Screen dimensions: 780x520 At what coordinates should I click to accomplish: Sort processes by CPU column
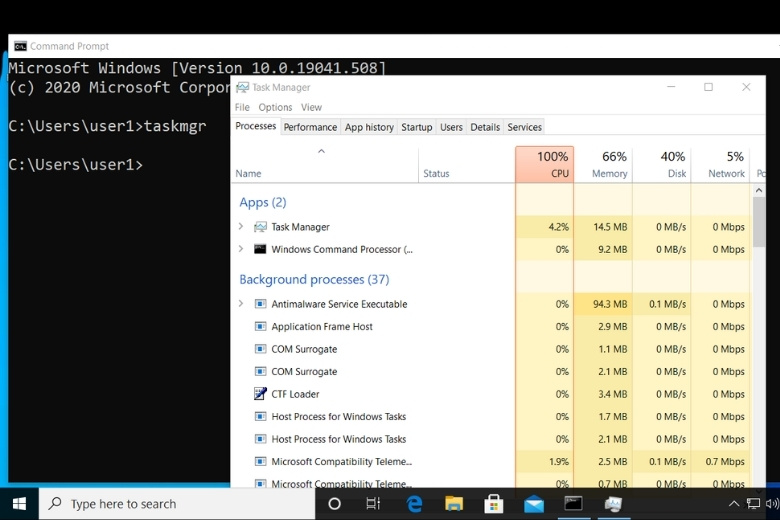click(545, 164)
